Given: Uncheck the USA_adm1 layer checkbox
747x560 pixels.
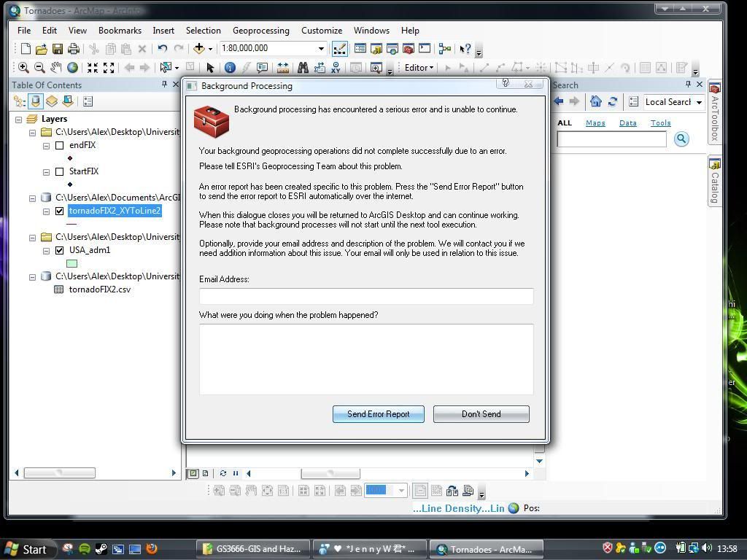Looking at the screenshot, I should point(60,251).
